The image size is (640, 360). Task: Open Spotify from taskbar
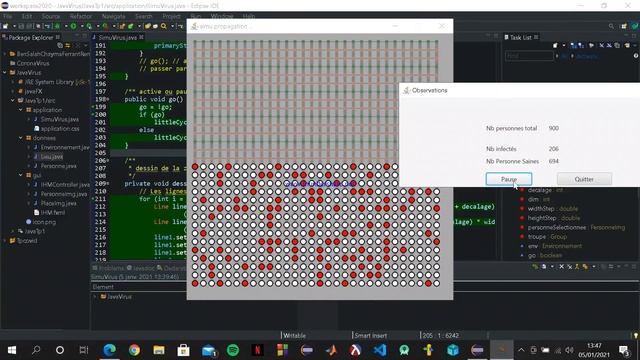pos(233,350)
